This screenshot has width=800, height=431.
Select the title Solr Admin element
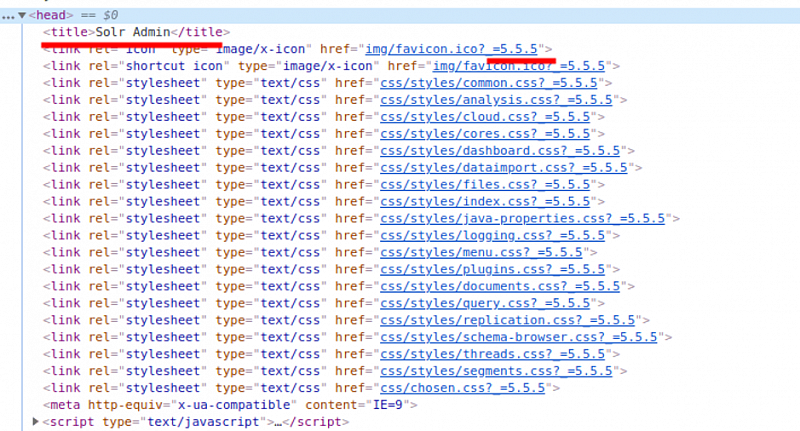point(136,32)
